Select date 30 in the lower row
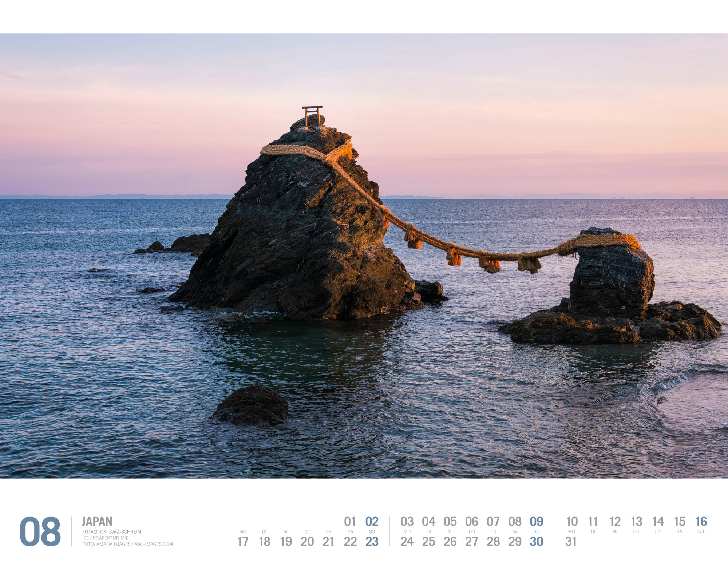 click(x=536, y=542)
